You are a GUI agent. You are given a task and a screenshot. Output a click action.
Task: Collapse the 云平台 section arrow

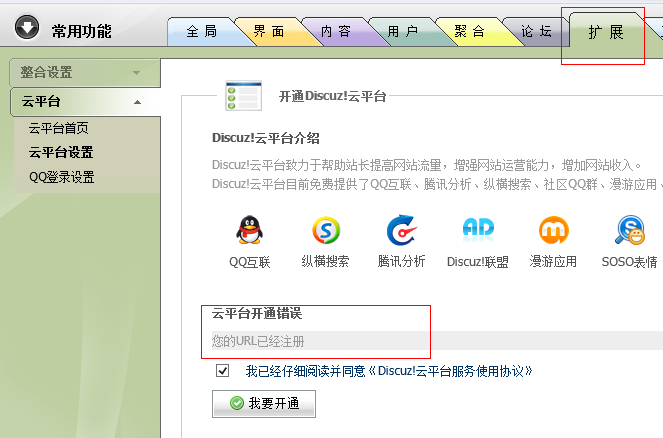(x=137, y=102)
